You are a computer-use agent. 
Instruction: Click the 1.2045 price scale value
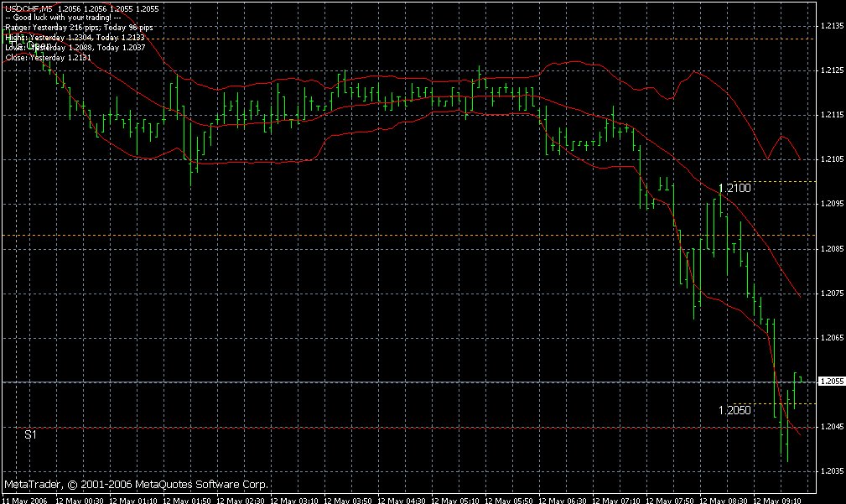pyautogui.click(x=832, y=426)
